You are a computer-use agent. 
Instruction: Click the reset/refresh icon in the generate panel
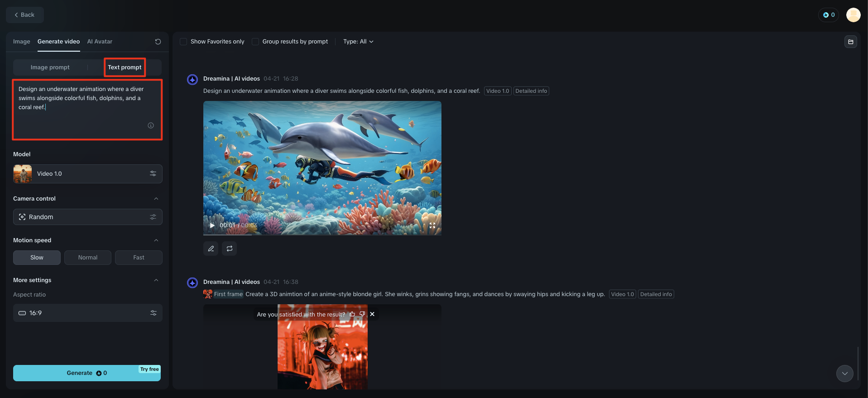pos(158,42)
